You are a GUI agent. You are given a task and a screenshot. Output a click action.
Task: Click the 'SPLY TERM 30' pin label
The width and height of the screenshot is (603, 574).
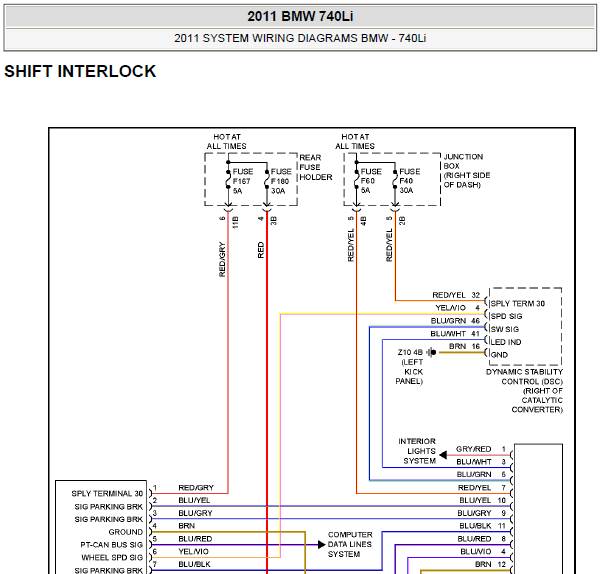point(518,304)
